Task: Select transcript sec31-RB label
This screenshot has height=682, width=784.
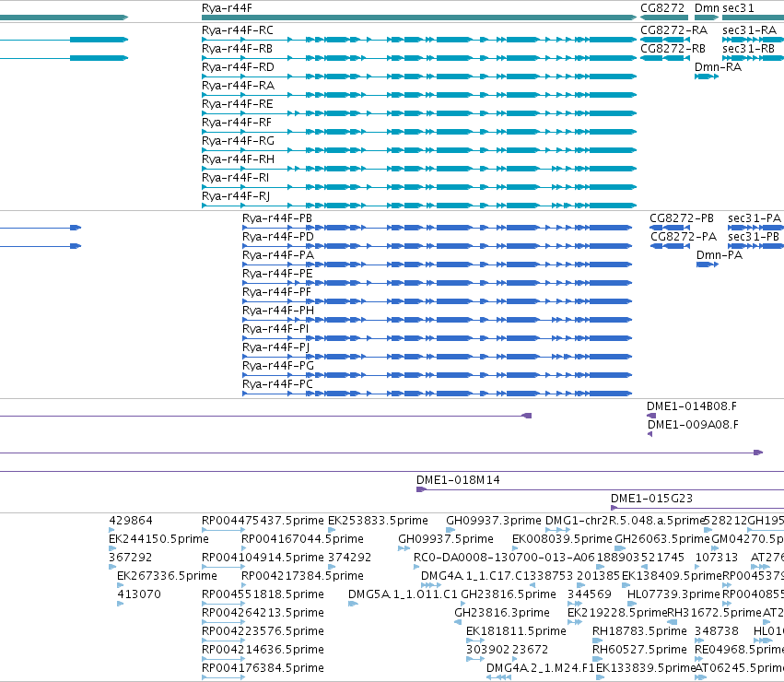Action: coord(748,49)
